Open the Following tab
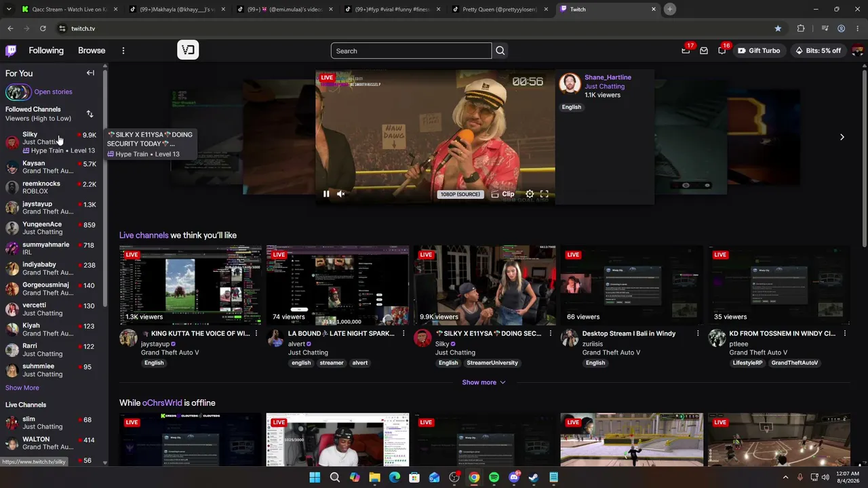This screenshot has width=868, height=488. pyautogui.click(x=46, y=51)
